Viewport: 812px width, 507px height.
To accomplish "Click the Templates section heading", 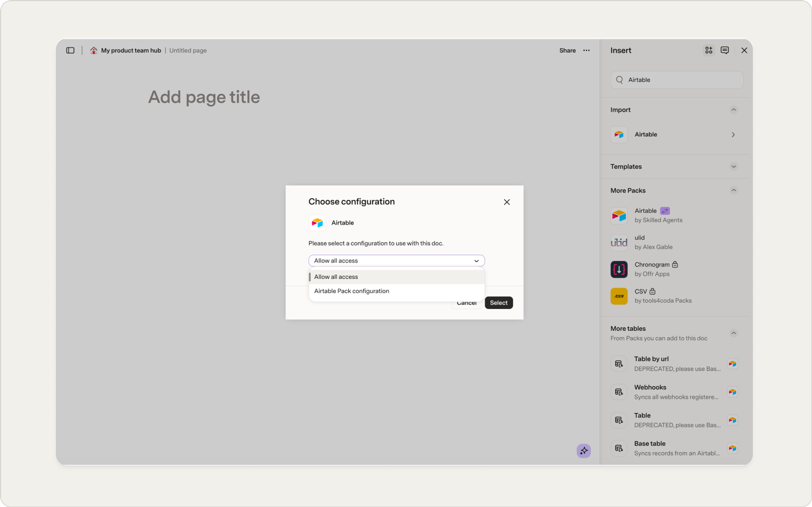I will pyautogui.click(x=626, y=166).
